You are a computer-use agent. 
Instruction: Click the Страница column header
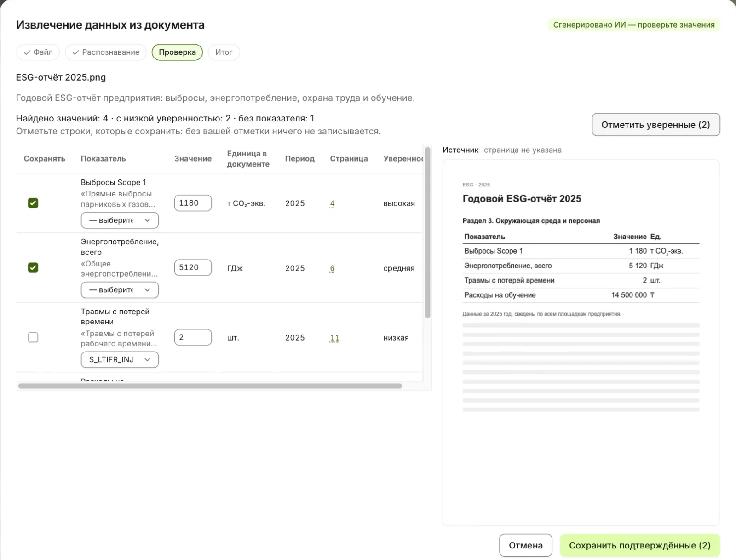pos(349,159)
